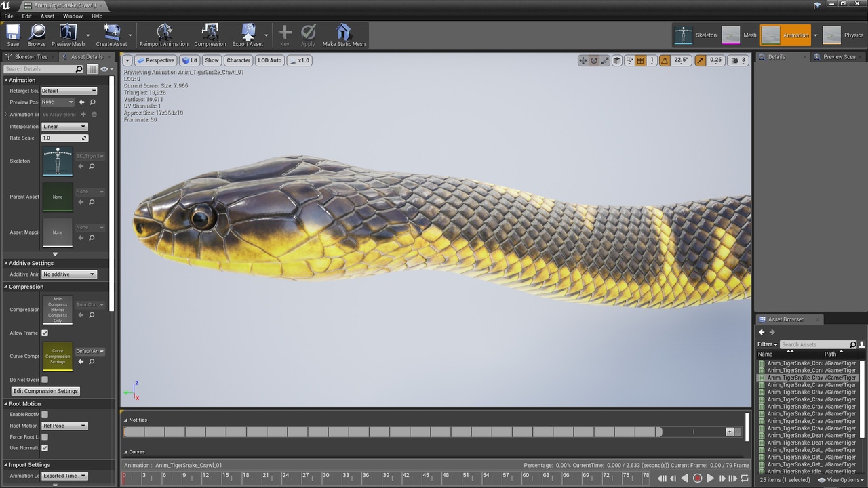Open the Window menu
Viewport: 868px width, 488px height.
(x=73, y=16)
